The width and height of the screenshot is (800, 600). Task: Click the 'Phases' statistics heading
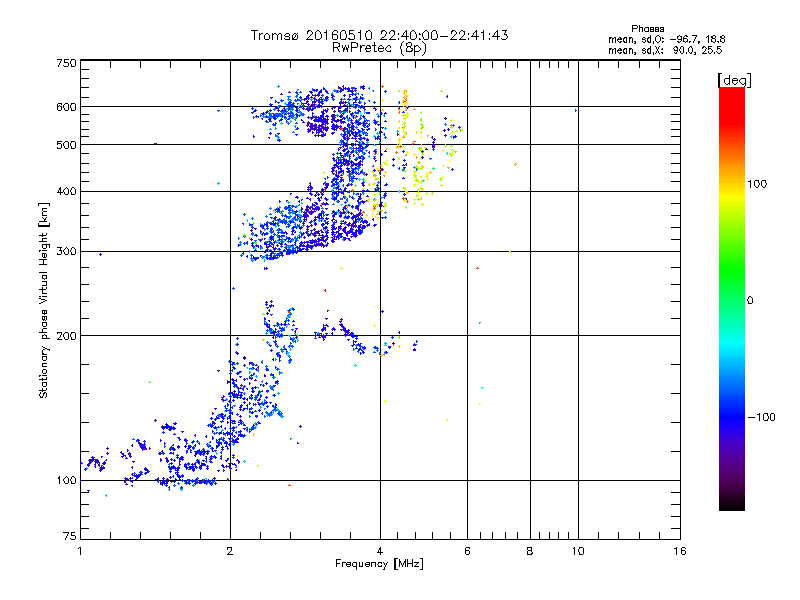(647, 29)
